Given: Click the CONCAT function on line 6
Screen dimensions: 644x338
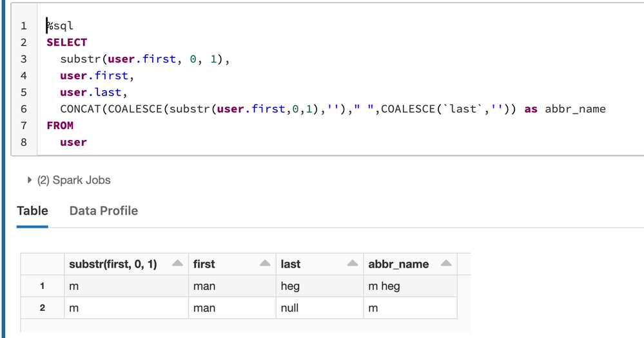Looking at the screenshot, I should (80, 109).
